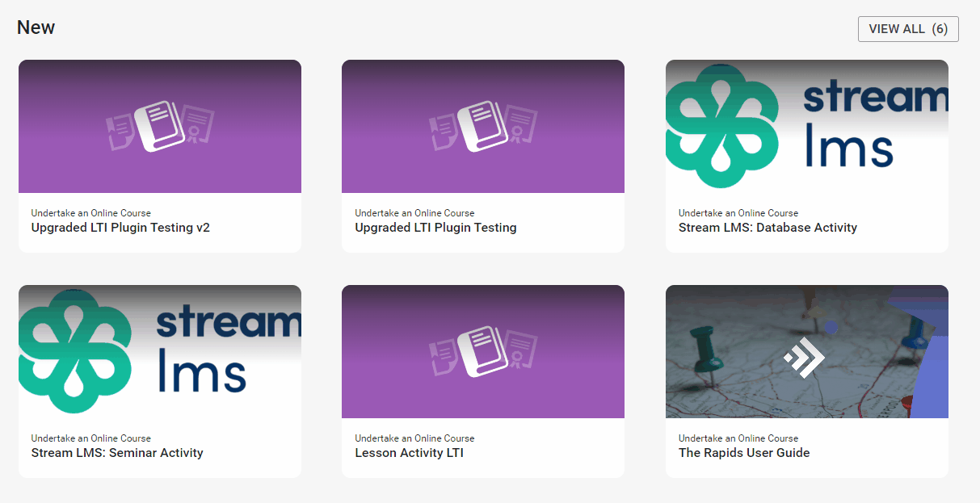Click green Stream logo on Database Activity card
Image resolution: width=980 pixels, height=503 pixels.
(x=721, y=126)
